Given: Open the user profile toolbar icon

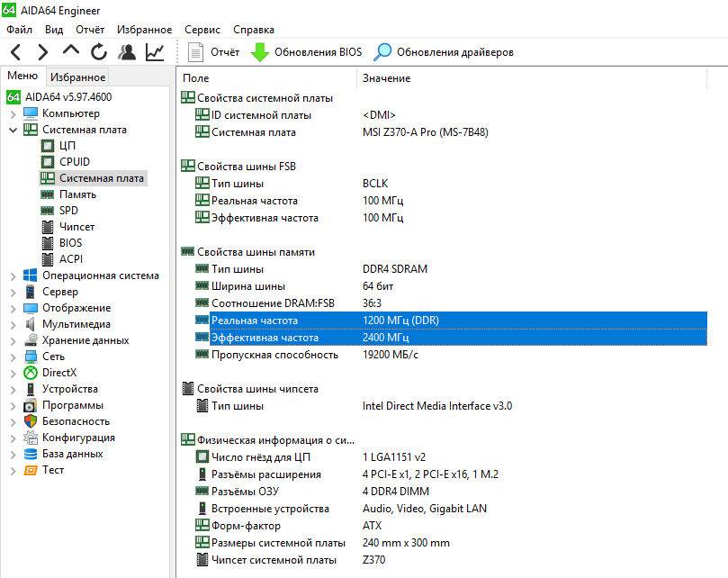Looking at the screenshot, I should 127,52.
